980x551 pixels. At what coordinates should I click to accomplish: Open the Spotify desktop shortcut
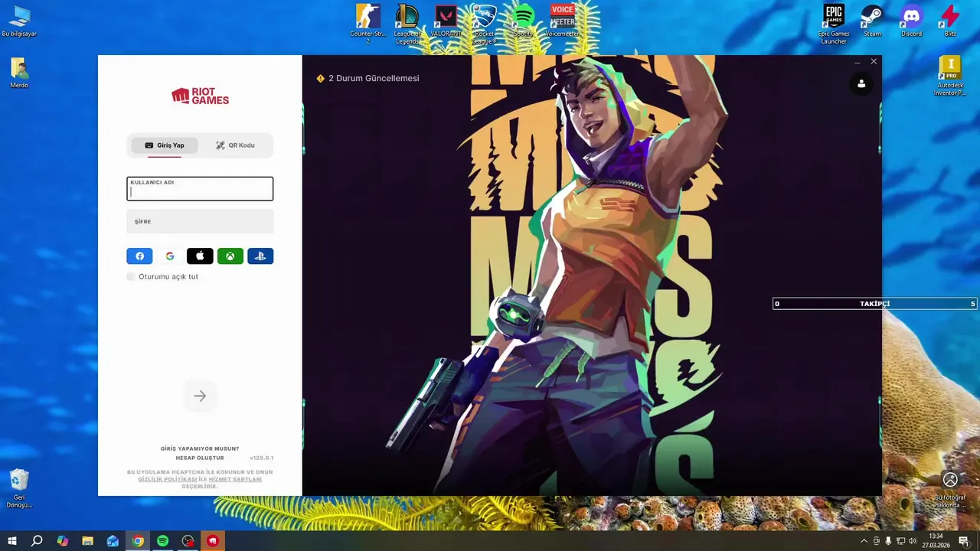pyautogui.click(x=523, y=21)
